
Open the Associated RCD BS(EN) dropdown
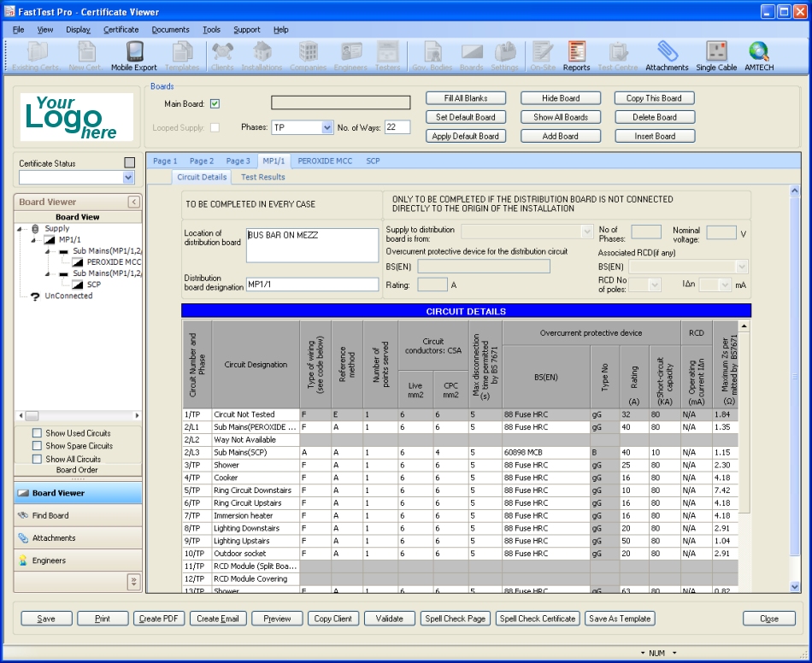(x=742, y=267)
